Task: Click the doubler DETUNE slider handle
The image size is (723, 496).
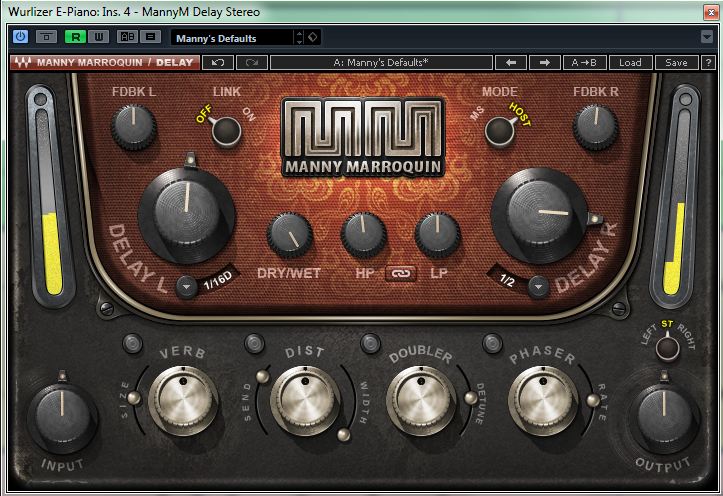Action: click(470, 398)
